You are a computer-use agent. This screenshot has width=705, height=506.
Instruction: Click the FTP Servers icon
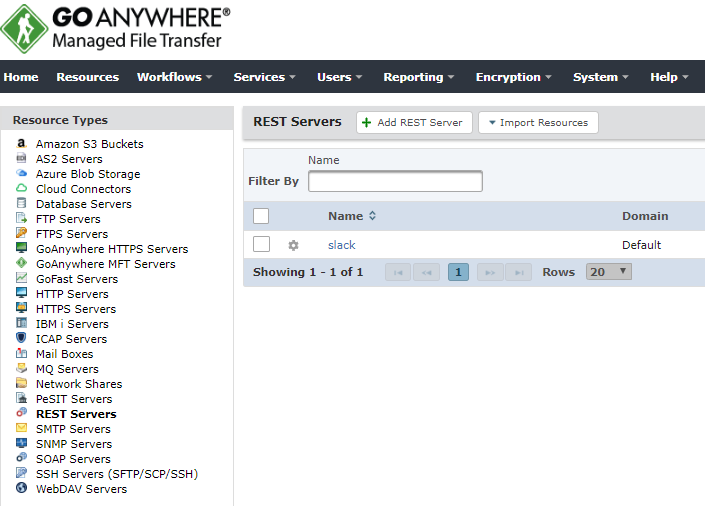click(x=21, y=218)
